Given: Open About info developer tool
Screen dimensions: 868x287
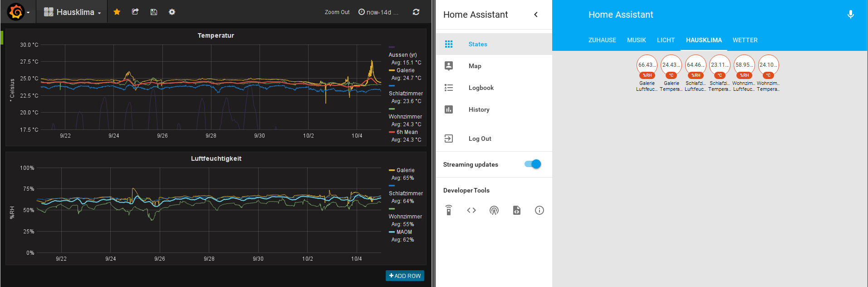Looking at the screenshot, I should coord(539,210).
